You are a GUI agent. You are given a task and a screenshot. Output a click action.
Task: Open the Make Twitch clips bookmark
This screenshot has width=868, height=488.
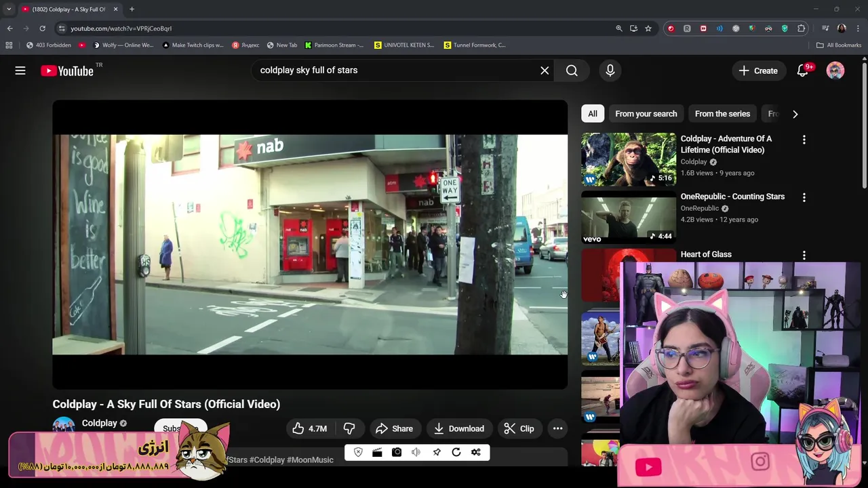tap(193, 45)
